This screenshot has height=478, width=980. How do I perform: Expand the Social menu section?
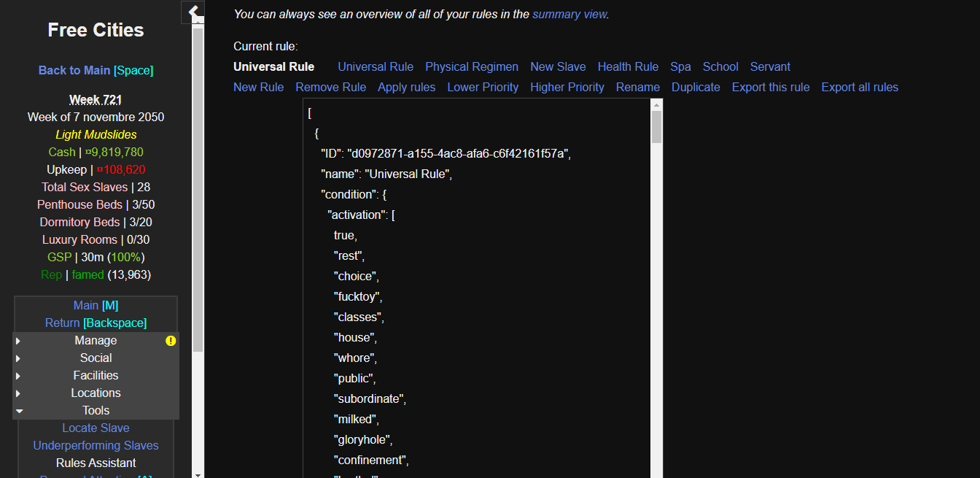point(96,358)
